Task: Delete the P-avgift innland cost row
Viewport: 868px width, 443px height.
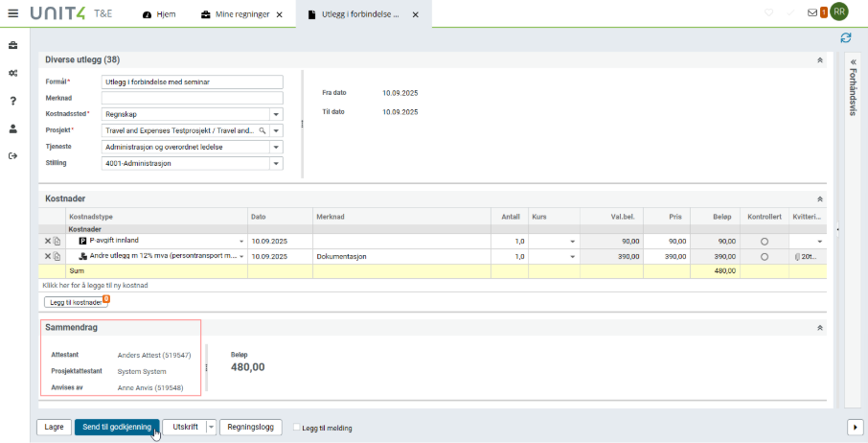Action: point(48,241)
